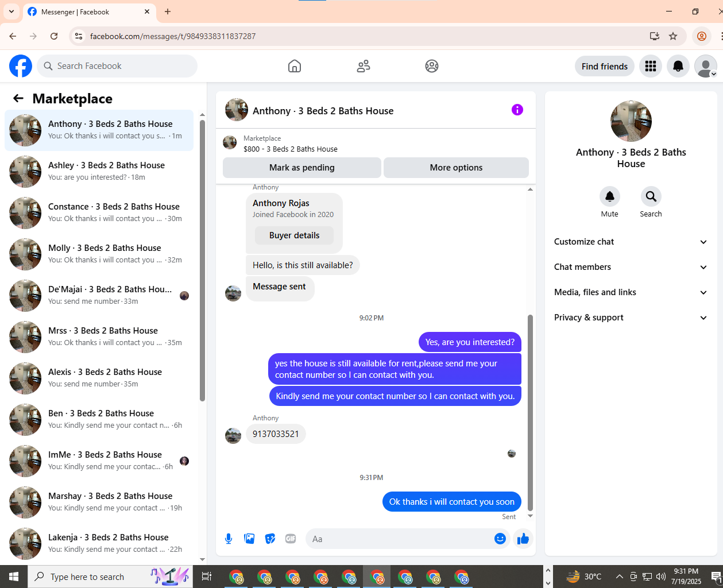Open the 30°C weather widget on the taskbar

point(584,577)
